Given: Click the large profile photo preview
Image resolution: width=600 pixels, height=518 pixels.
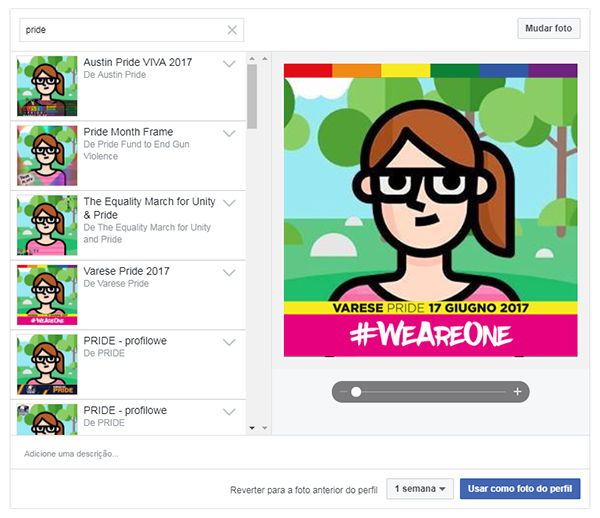Looking at the screenshot, I should pos(430,210).
